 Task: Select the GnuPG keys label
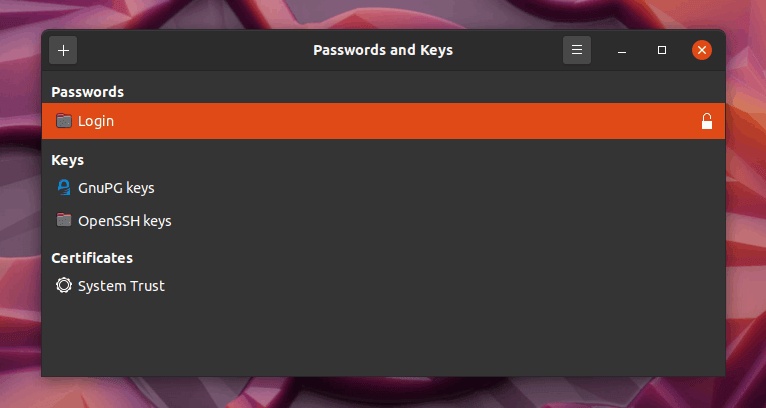click(116, 187)
